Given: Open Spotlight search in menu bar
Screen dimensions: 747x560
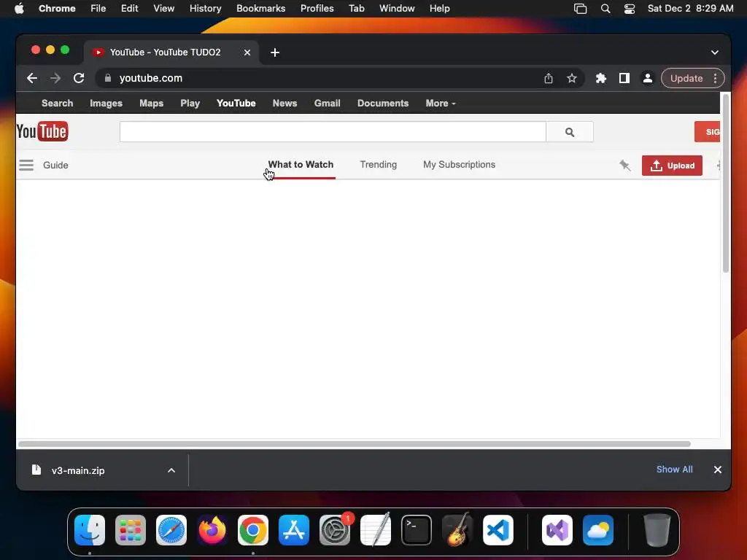Looking at the screenshot, I should tap(605, 9).
